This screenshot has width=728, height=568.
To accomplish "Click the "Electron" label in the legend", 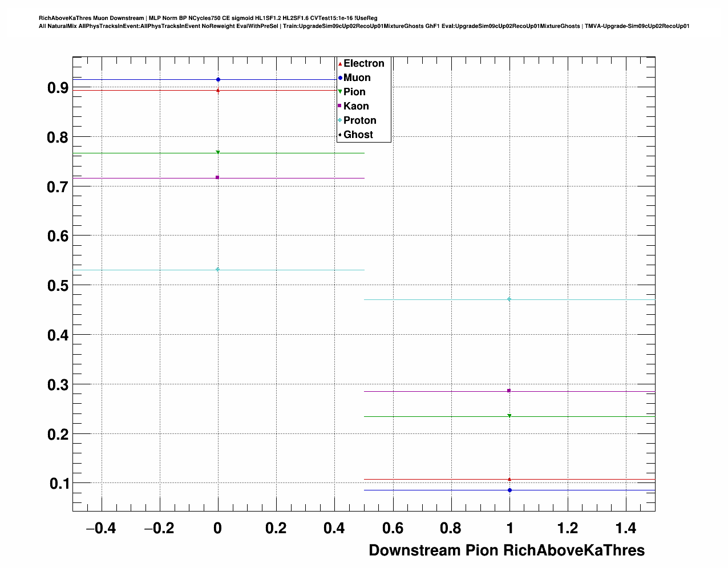I will pos(364,64).
